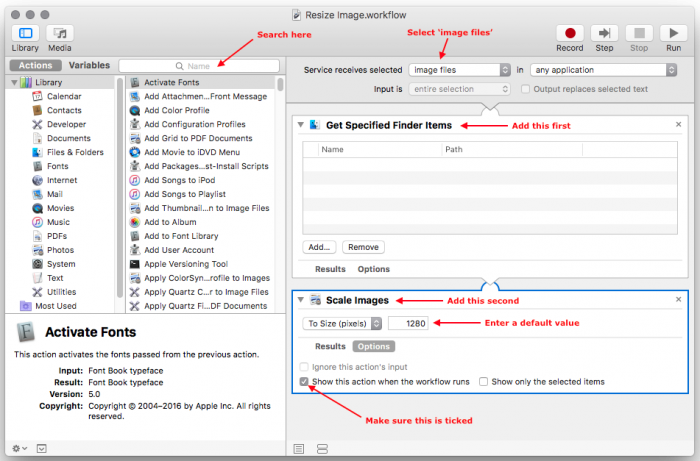This screenshot has width=700, height=461.
Task: Open the Media browser from toolbar
Action: pyautogui.click(x=59, y=33)
